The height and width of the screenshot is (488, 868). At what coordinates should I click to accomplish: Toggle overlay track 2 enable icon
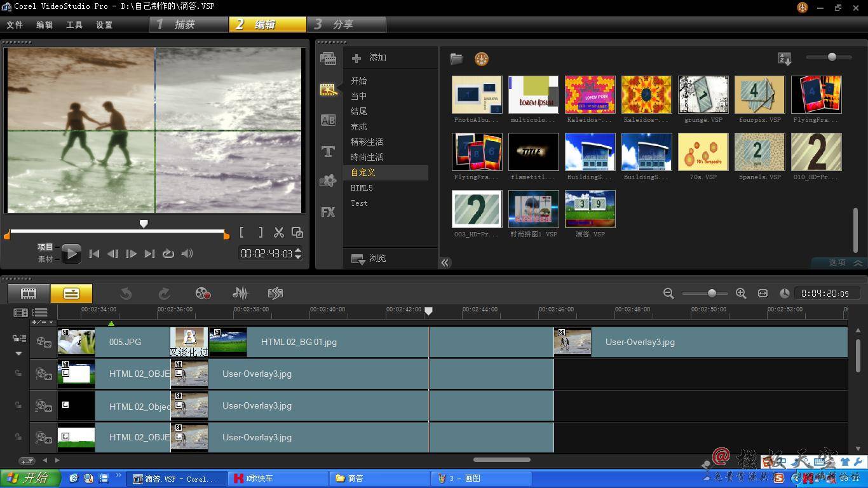pos(43,405)
